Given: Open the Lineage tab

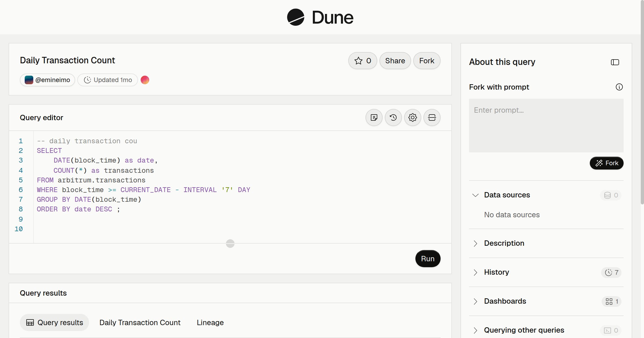Looking at the screenshot, I should (x=210, y=322).
